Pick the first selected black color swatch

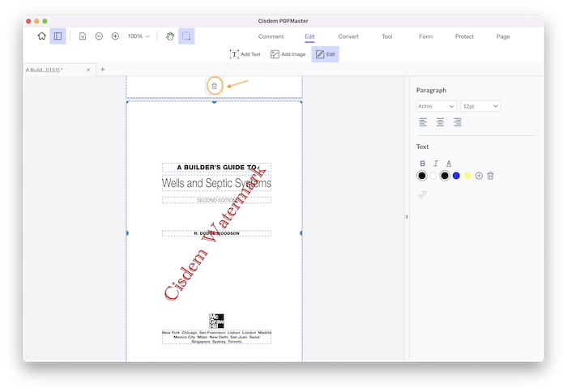(x=422, y=176)
